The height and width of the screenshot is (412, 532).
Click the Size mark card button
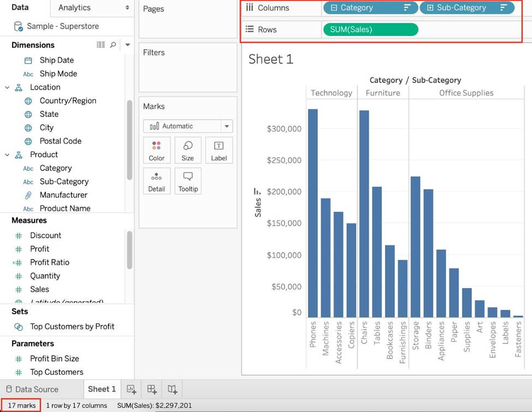pos(187,150)
